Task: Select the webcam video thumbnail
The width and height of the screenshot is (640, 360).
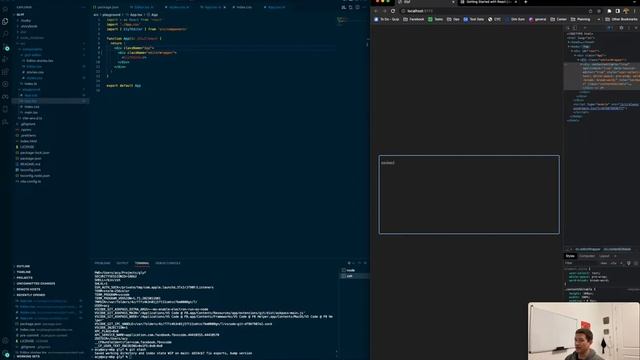Action: tap(583, 331)
